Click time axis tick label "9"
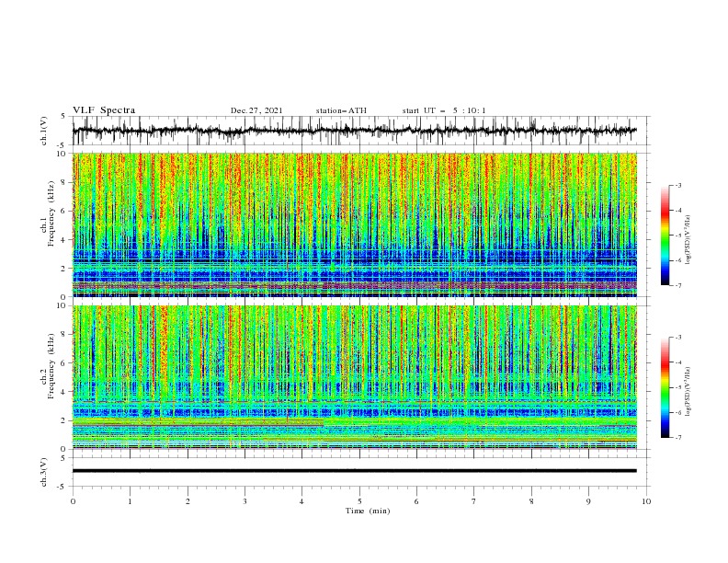The width and height of the screenshot is (728, 563). point(588,501)
